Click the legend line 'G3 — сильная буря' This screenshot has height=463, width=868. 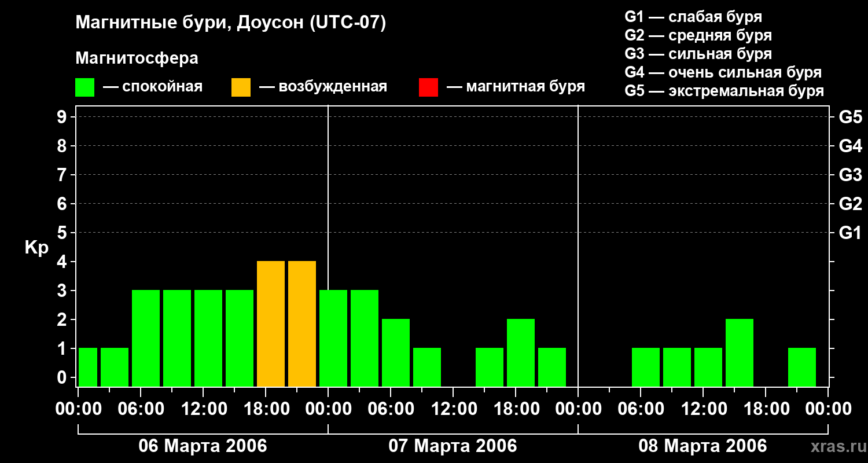[698, 54]
